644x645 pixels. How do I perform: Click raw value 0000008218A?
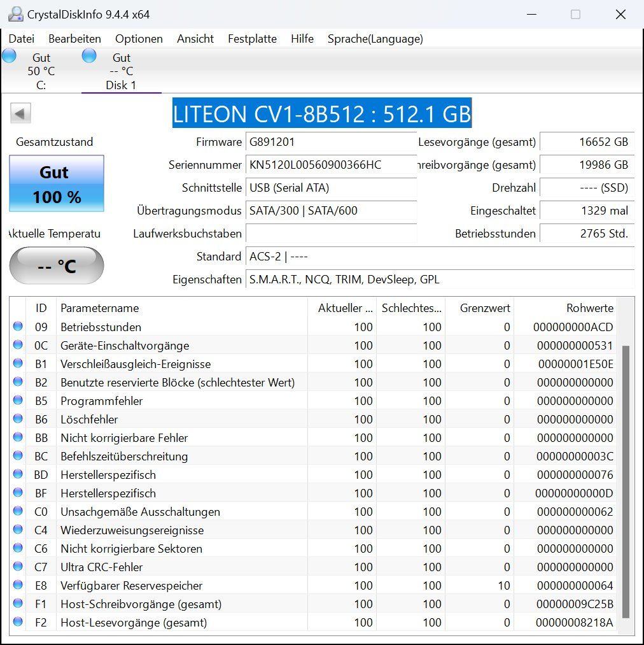point(574,622)
